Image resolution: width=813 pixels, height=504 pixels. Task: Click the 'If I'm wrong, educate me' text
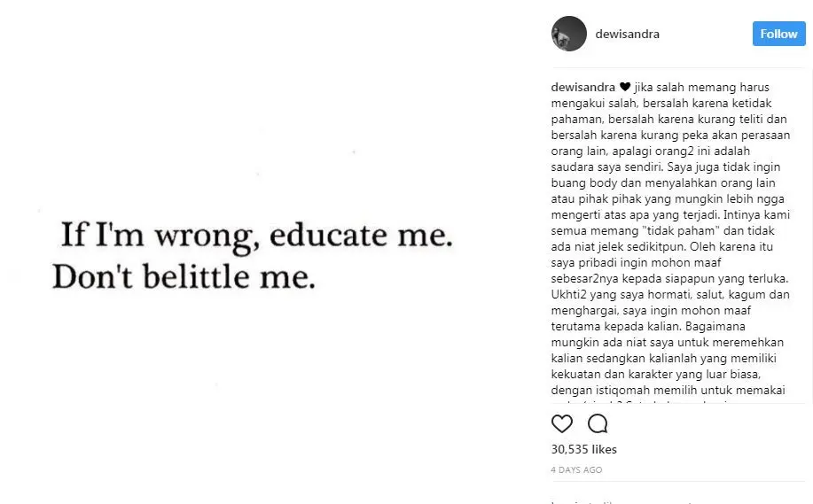[255, 237]
